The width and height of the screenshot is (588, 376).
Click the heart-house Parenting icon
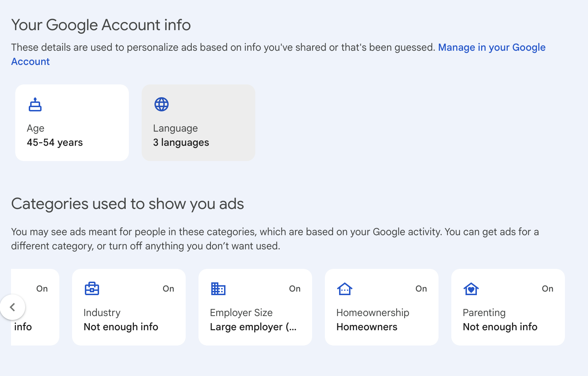tap(471, 289)
